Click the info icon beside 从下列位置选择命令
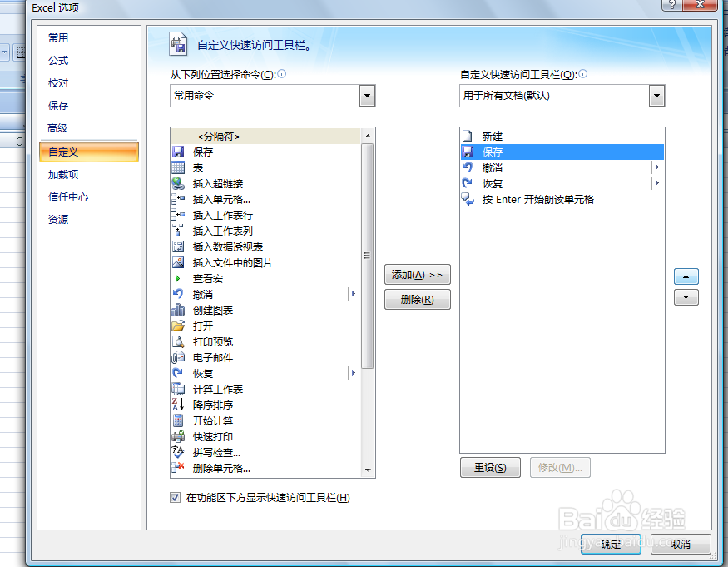Image resolution: width=728 pixels, height=567 pixels. (x=282, y=73)
